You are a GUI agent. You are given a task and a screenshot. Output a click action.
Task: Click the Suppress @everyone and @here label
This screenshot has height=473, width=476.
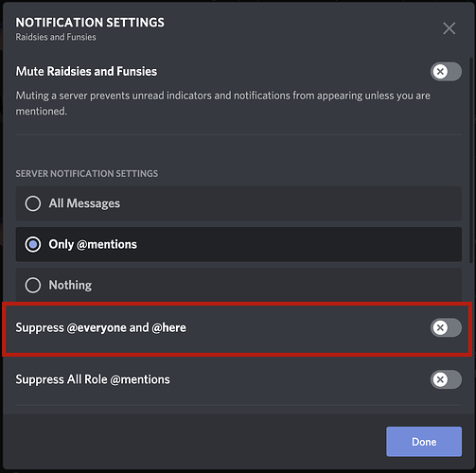tap(100, 327)
